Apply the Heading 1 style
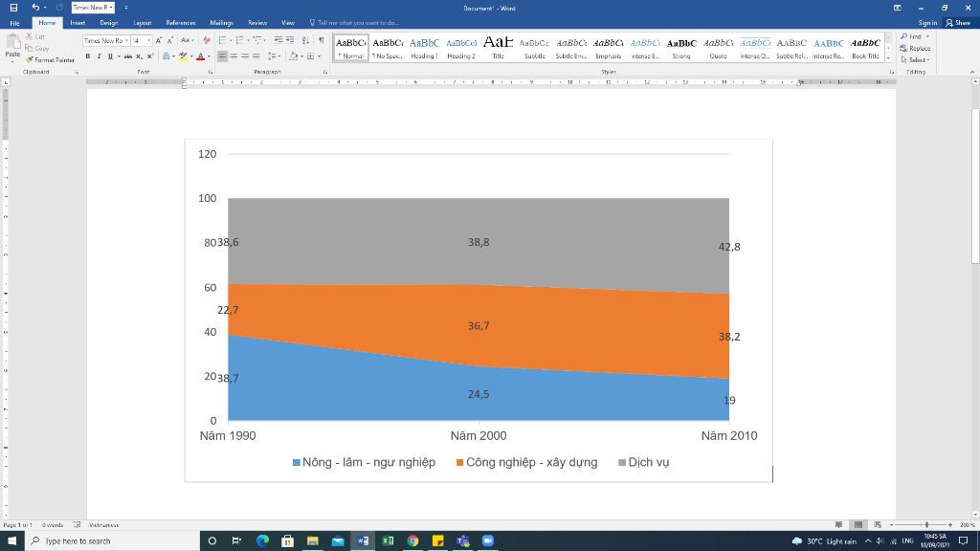980x551 pixels. click(x=424, y=48)
